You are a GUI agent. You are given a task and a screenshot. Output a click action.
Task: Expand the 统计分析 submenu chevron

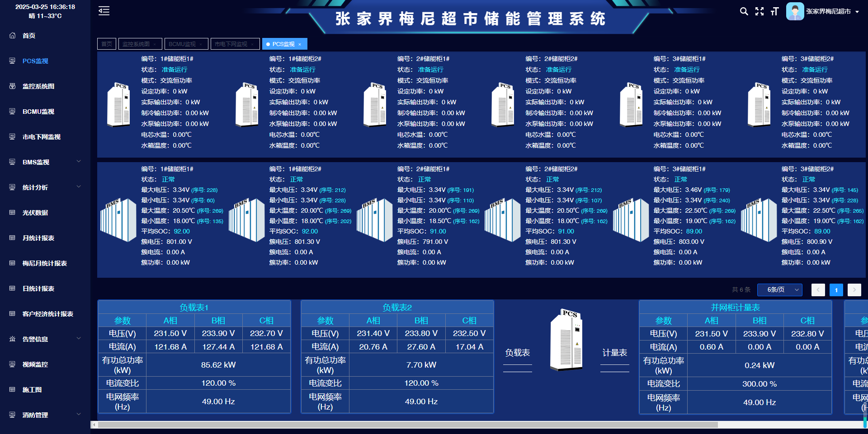coord(79,187)
